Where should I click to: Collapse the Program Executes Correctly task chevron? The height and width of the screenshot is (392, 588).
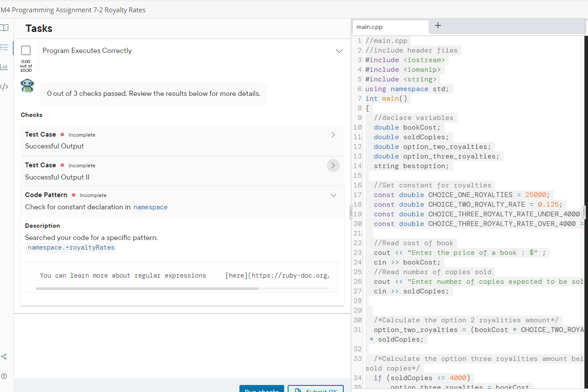(339, 51)
